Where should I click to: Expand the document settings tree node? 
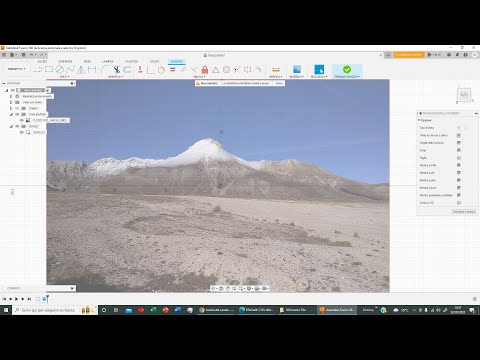click(x=11, y=96)
